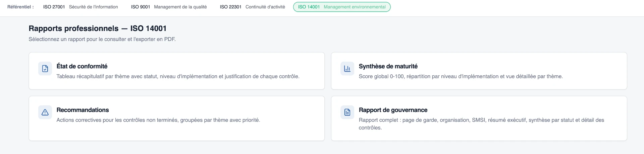Screen dimensions: 644x154
Task: Click the Synthèse de maturité bar chart icon
Action: [x=347, y=69]
